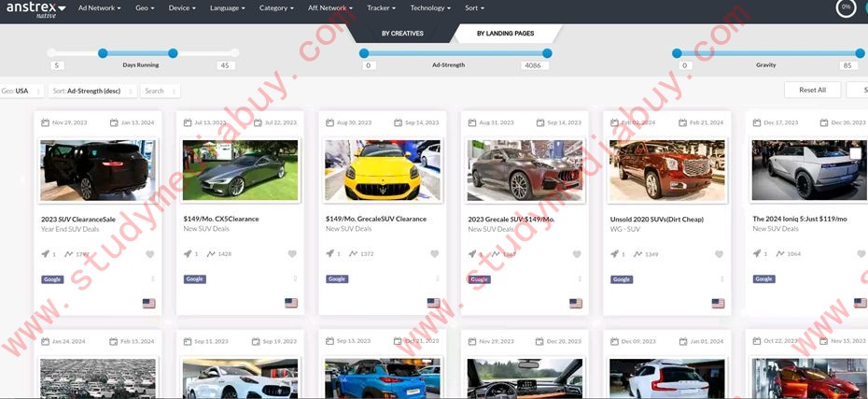This screenshot has width=868, height=399.
Task: Click the Anstrex native logo
Action: click(x=36, y=10)
